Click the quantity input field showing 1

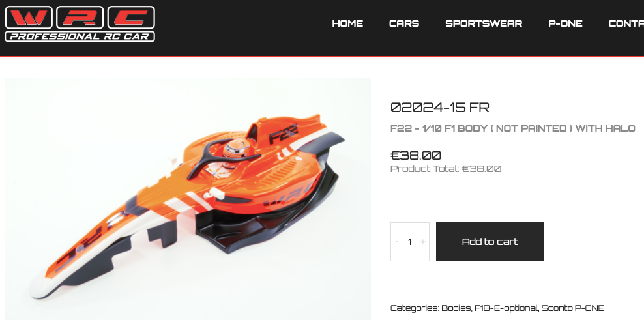(409, 242)
